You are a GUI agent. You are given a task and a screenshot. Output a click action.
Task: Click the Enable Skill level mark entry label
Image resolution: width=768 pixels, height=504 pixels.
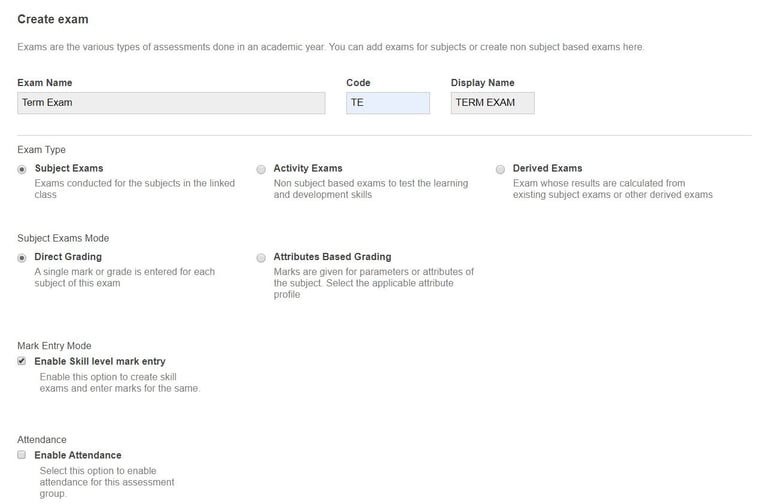coord(100,361)
